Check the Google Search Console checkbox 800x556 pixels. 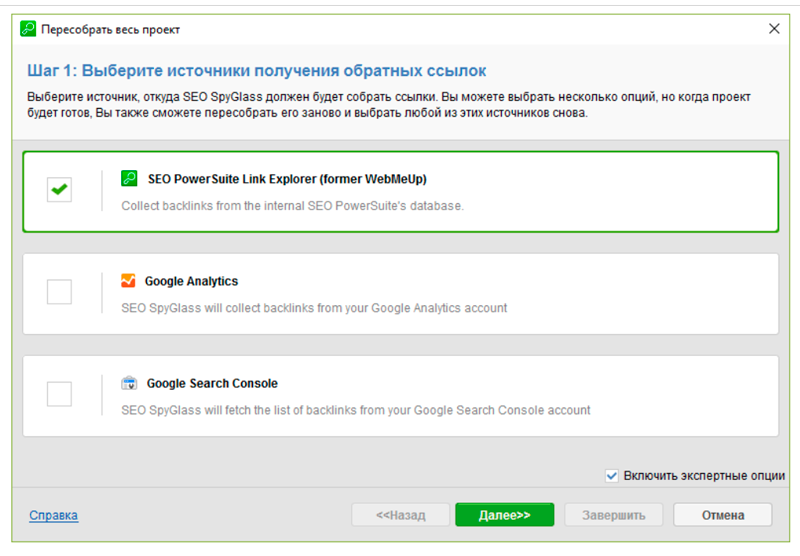pos(59,394)
